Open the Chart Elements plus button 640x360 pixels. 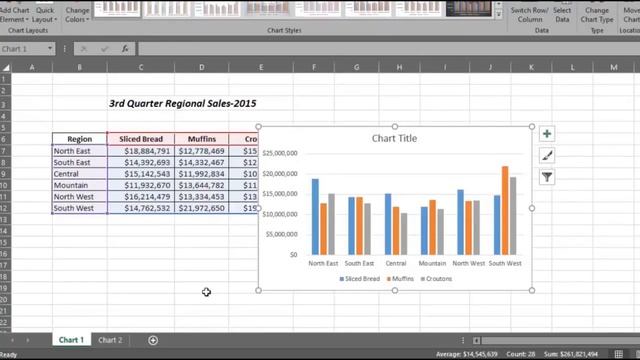click(547, 134)
